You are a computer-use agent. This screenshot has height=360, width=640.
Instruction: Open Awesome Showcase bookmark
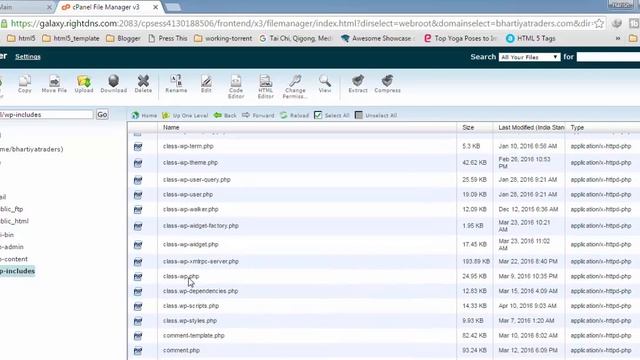pos(378,38)
